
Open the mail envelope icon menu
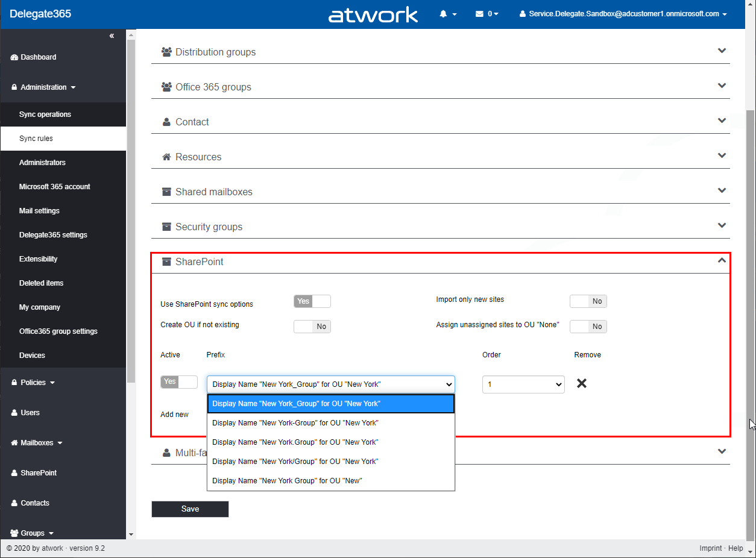coord(480,14)
